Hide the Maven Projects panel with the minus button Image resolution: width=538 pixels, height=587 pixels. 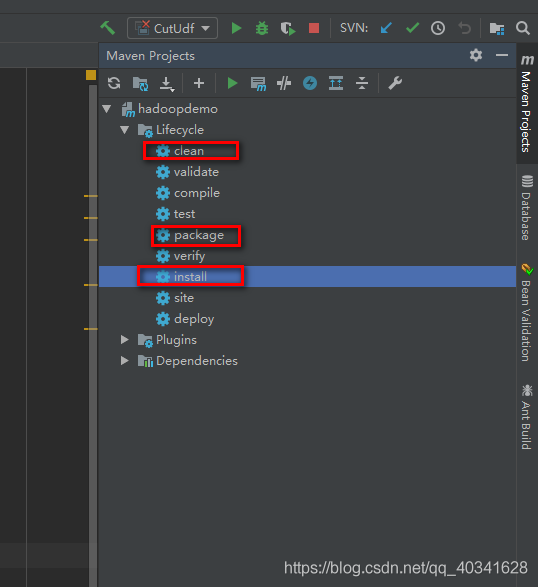tap(502, 55)
